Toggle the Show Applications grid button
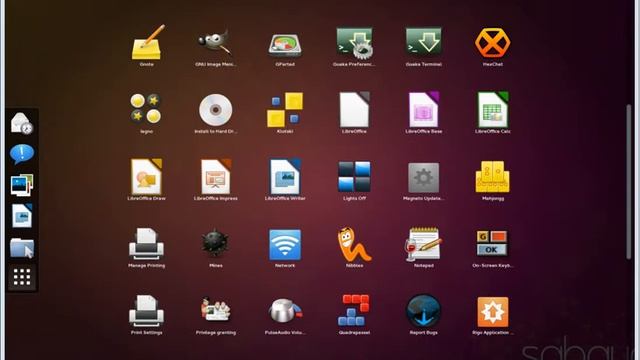The width and height of the screenshot is (640, 360). click(22, 277)
